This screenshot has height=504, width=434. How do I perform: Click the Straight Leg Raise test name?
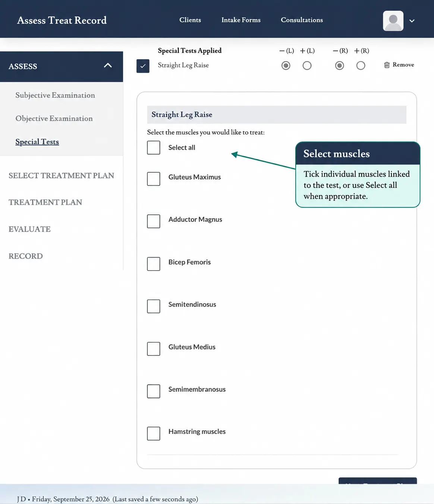183,65
